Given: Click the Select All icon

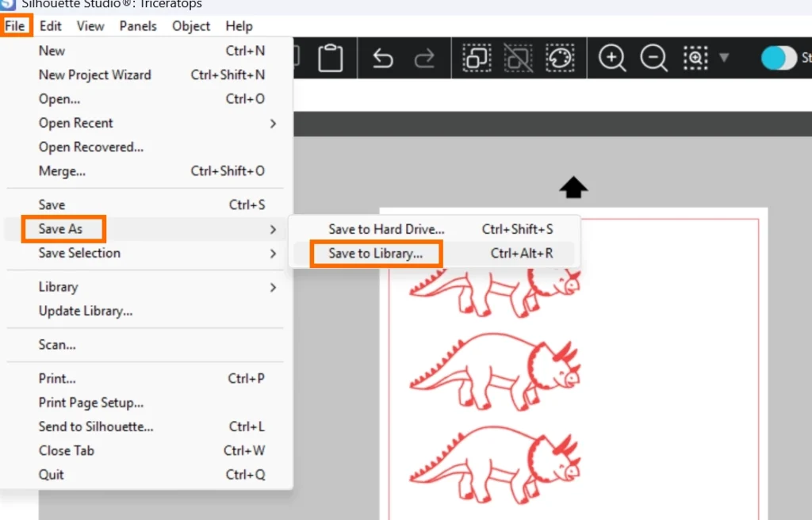Looking at the screenshot, I should pos(477,58).
